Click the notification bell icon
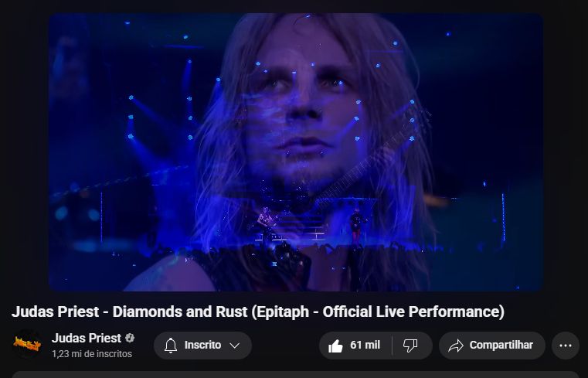Screen dimensions: 588x378 [171, 346]
